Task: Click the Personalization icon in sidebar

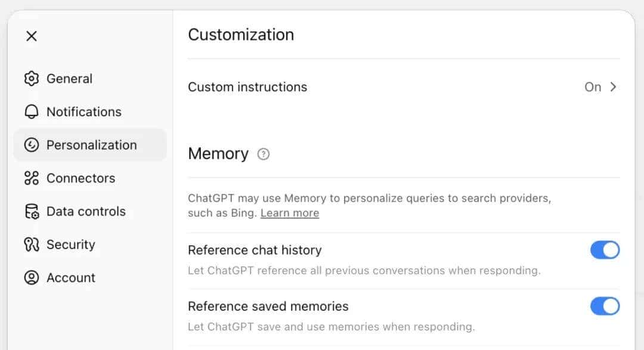Action: tap(32, 145)
